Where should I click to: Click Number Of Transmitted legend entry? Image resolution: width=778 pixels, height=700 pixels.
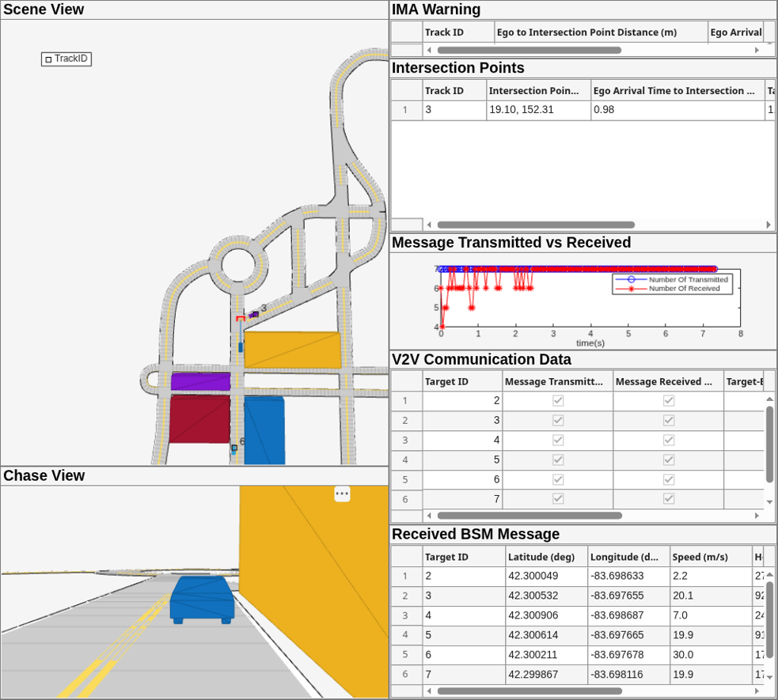click(x=689, y=279)
